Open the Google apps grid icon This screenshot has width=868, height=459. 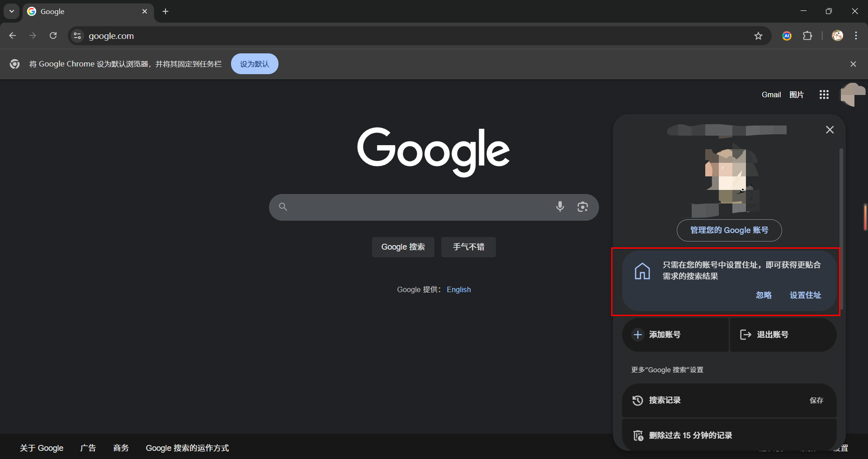[824, 95]
